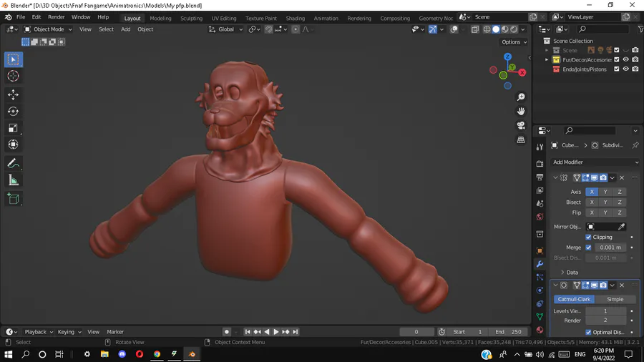The width and height of the screenshot is (644, 362).
Task: Open the File menu
Action: pos(21,17)
